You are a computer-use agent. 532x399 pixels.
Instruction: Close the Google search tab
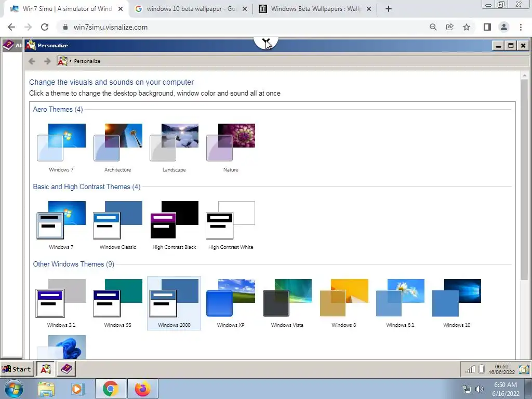(x=245, y=9)
